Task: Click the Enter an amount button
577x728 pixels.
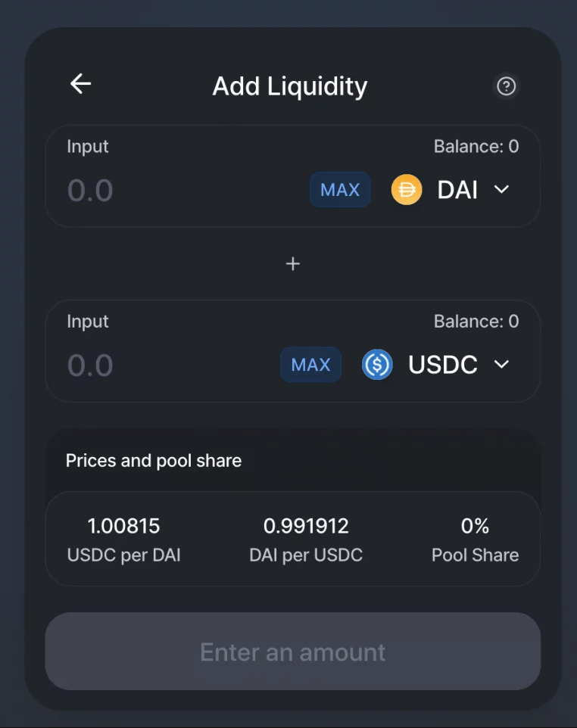Action: click(x=293, y=652)
